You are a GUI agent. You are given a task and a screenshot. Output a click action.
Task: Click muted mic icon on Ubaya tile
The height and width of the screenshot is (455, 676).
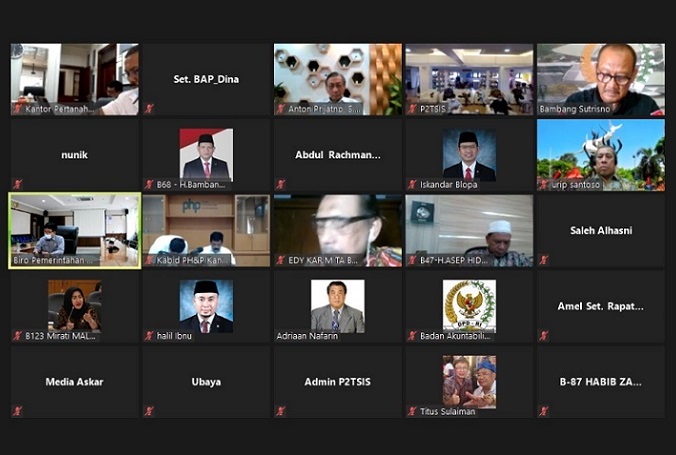coord(149,411)
